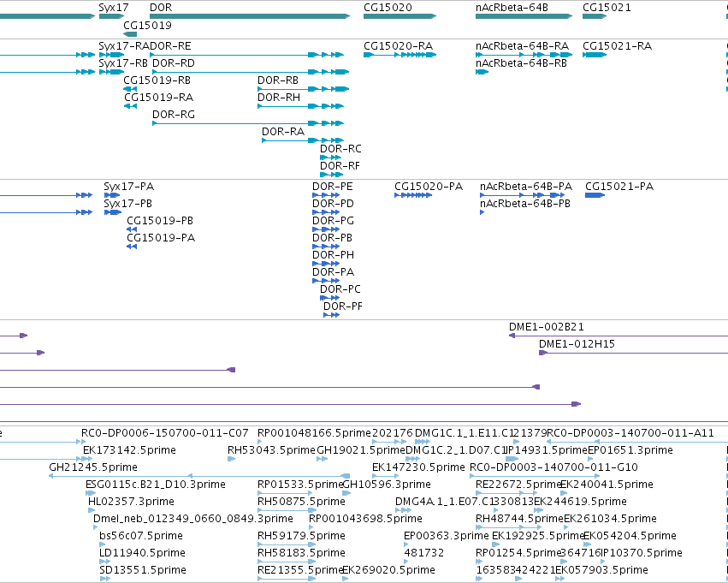Click EST EK147230.5prime
This screenshot has height=583, width=728.
(385, 476)
